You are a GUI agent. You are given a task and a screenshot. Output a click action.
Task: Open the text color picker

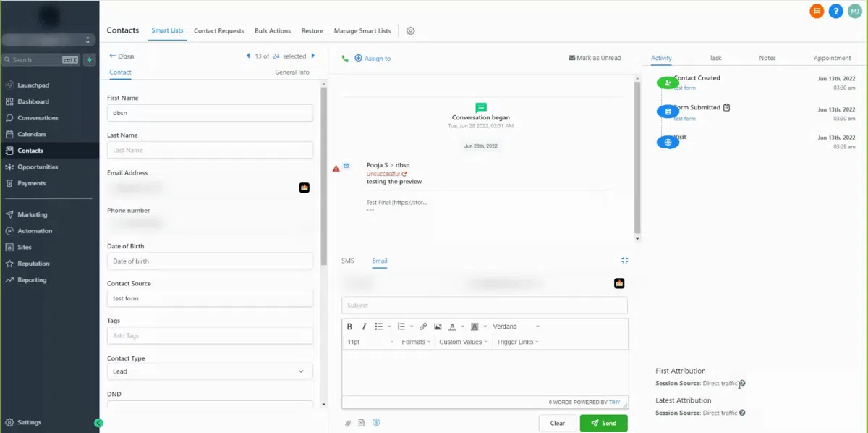[x=455, y=327]
